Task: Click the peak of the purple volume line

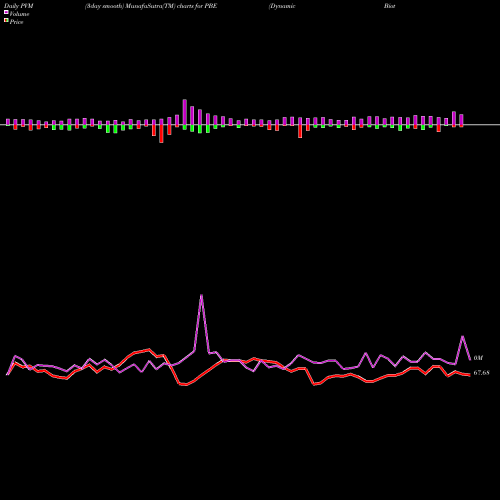Action: [x=201, y=295]
